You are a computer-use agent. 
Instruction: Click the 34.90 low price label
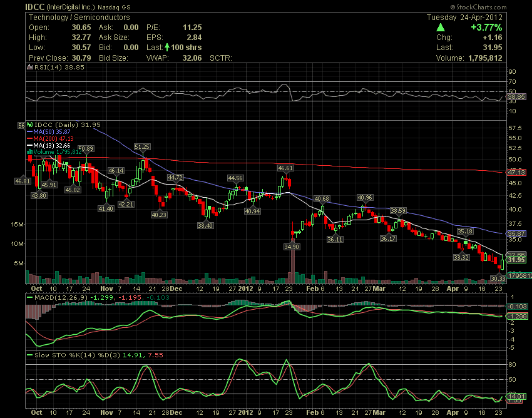pyautogui.click(x=292, y=247)
